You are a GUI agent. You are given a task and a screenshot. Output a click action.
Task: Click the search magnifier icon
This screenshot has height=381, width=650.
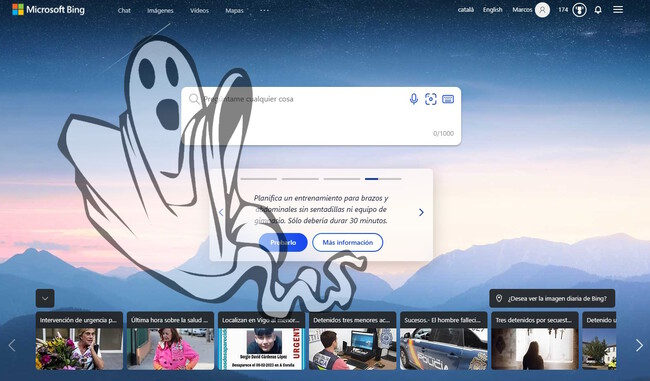tap(194, 99)
